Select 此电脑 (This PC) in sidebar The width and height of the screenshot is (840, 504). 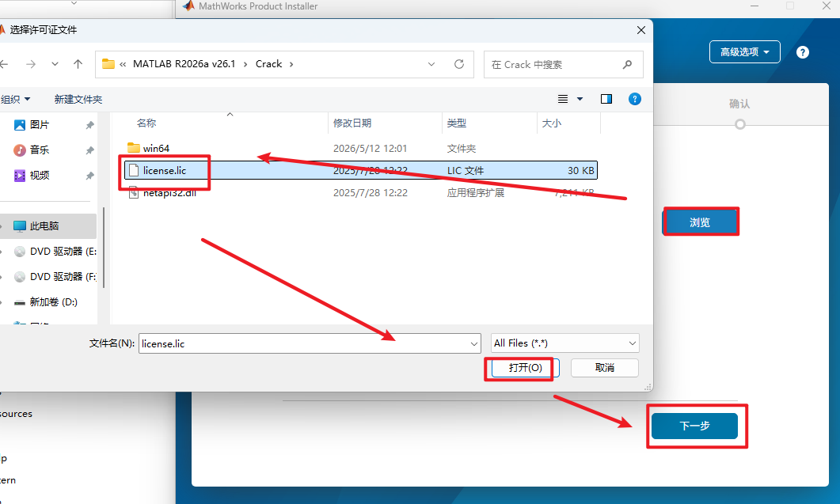pos(48,226)
